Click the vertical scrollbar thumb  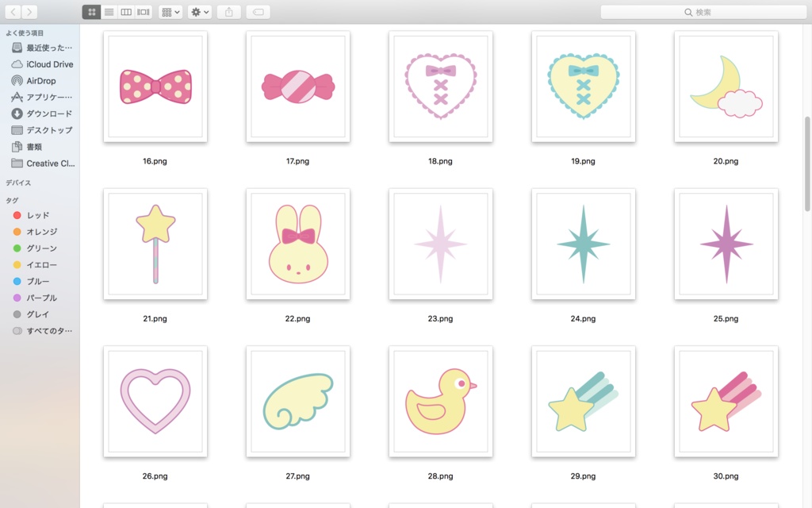pos(806,164)
